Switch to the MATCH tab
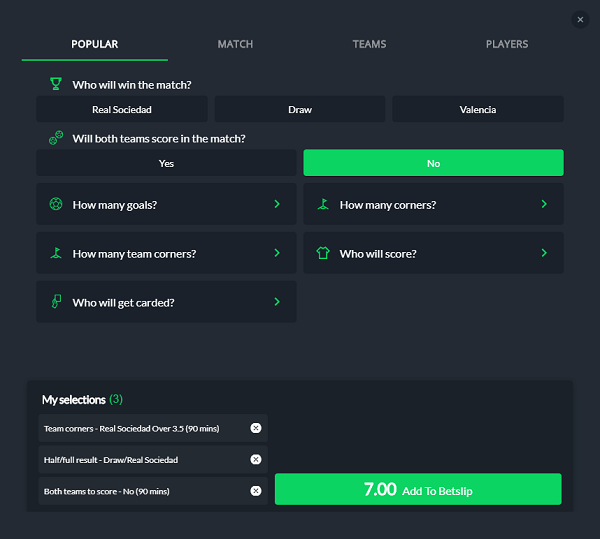The image size is (600, 539). tap(235, 44)
